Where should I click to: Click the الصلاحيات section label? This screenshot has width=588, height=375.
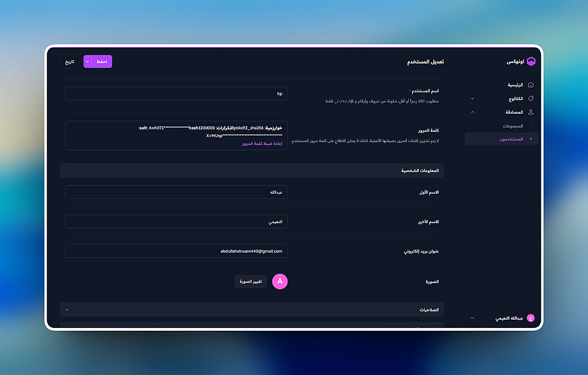429,310
